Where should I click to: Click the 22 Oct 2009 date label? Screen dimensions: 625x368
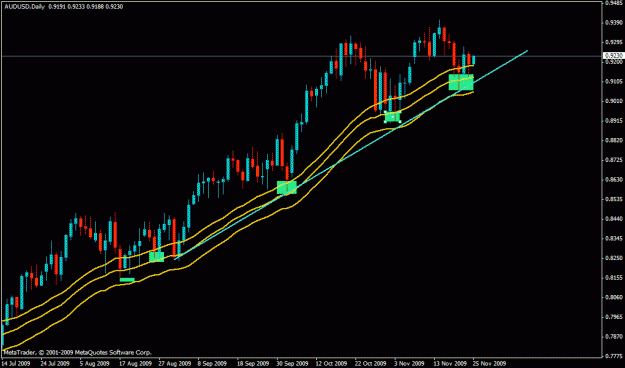(x=371, y=363)
